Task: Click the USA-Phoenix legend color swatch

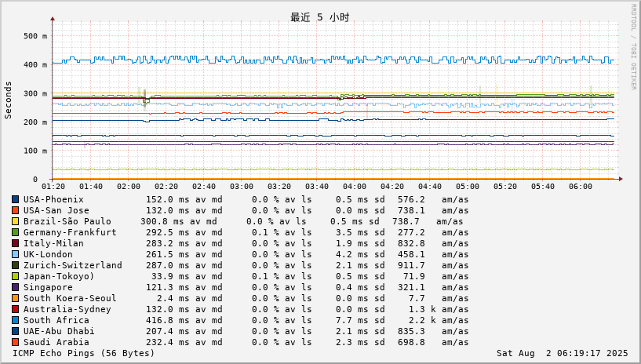Action: (15, 199)
